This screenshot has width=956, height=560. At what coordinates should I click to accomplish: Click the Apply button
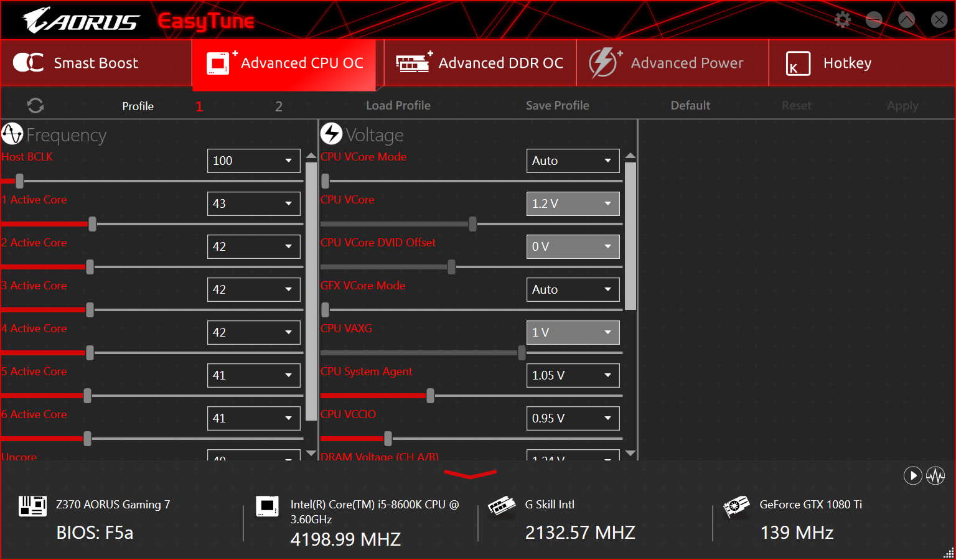point(902,106)
